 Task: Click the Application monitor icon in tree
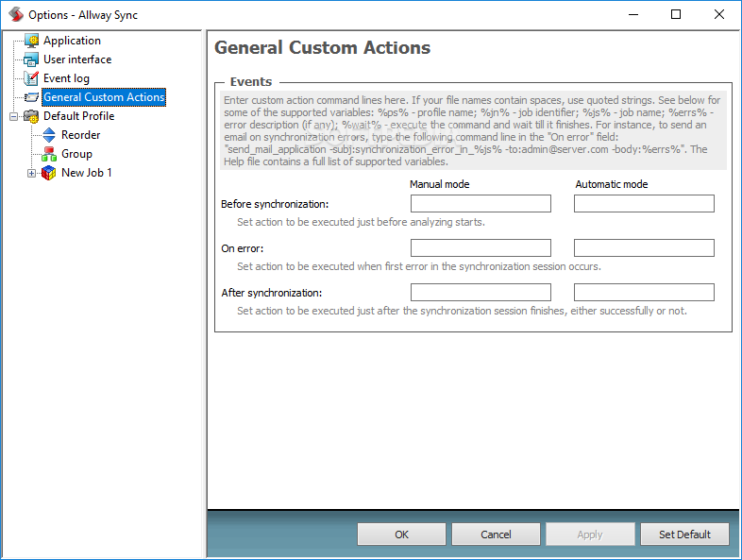point(31,41)
